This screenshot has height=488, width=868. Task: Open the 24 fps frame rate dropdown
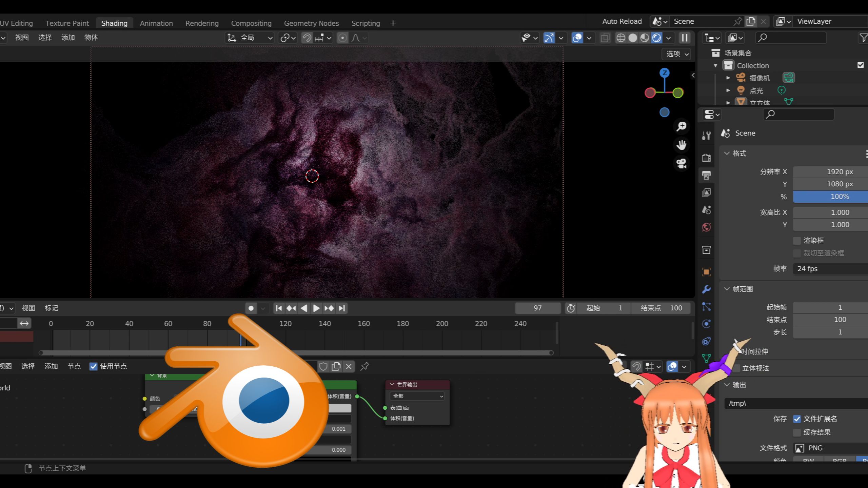[x=830, y=269]
